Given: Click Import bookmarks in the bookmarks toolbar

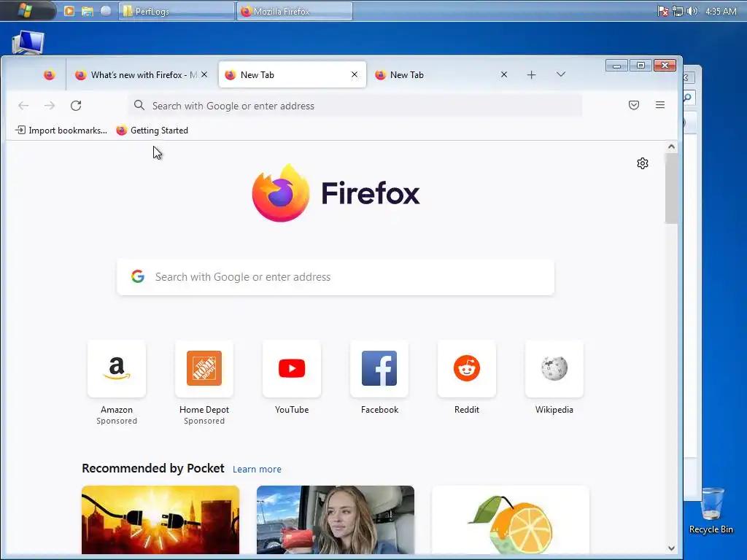Looking at the screenshot, I should 61,130.
